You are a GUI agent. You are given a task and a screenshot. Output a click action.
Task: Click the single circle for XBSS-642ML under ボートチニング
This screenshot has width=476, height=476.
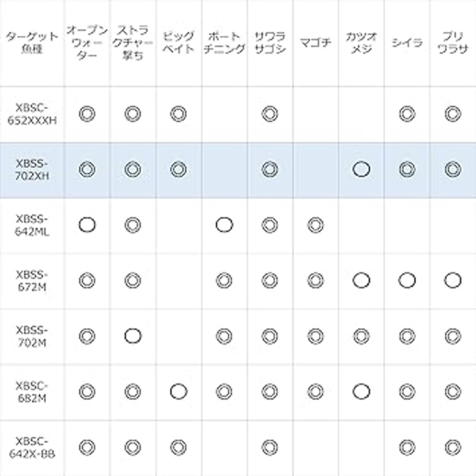pyautogui.click(x=224, y=225)
